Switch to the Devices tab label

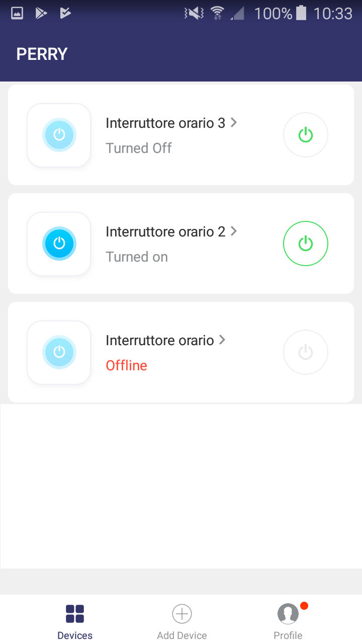75,635
